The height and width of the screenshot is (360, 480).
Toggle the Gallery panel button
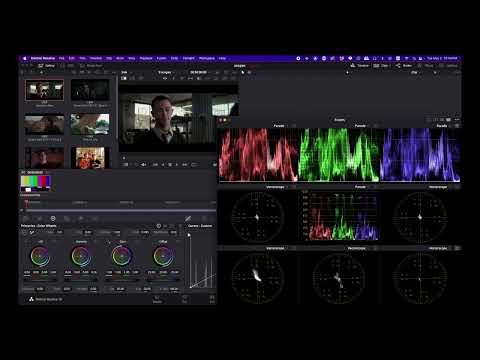tap(47, 66)
